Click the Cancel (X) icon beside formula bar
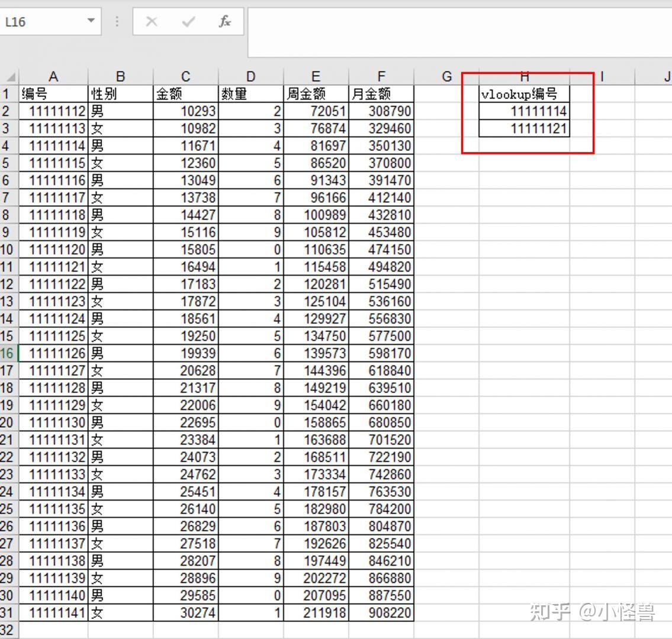This screenshot has height=639, width=672. coord(152,21)
